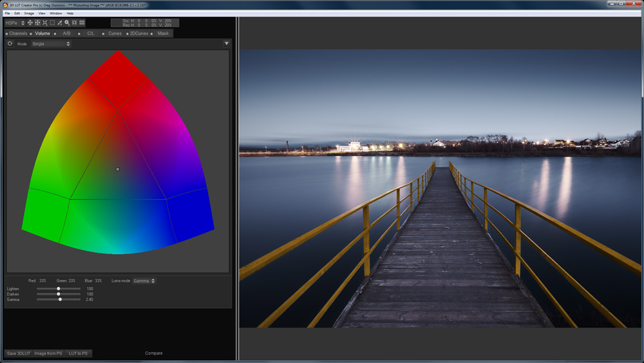Screen dimensions: 644x363
Task: Open the HSPe color model dropdown
Action: 15,23
